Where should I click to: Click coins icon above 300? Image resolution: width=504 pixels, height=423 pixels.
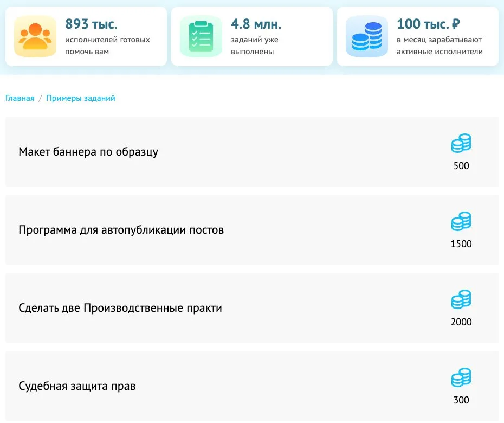tap(461, 377)
